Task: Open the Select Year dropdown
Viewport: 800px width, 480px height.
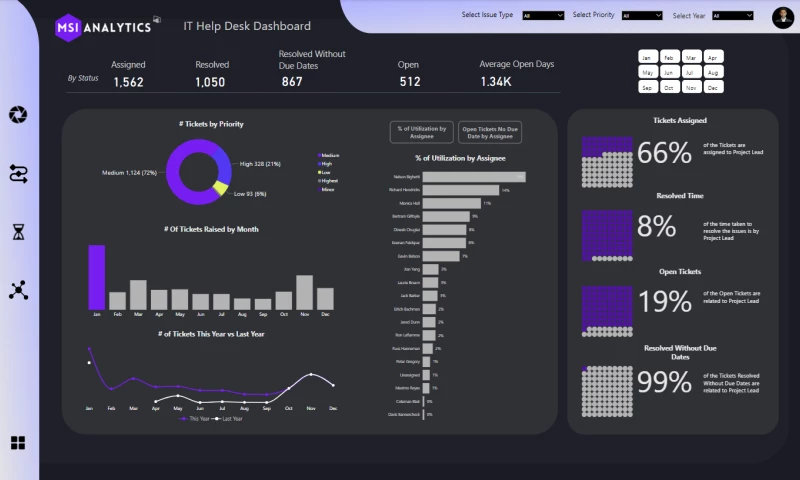Action: point(733,16)
